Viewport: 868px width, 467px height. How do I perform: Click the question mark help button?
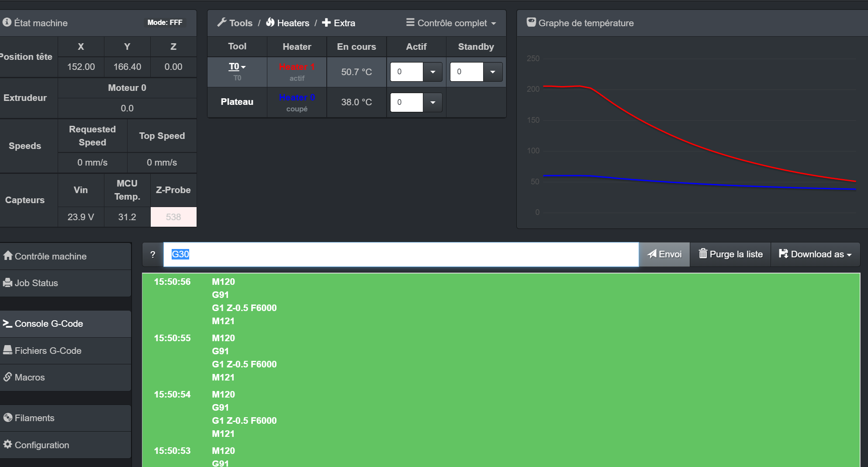pos(153,254)
